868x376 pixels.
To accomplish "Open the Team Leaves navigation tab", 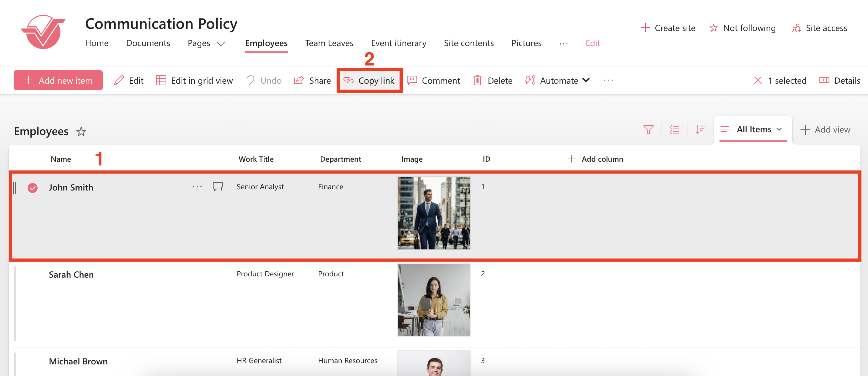I will tap(329, 43).
